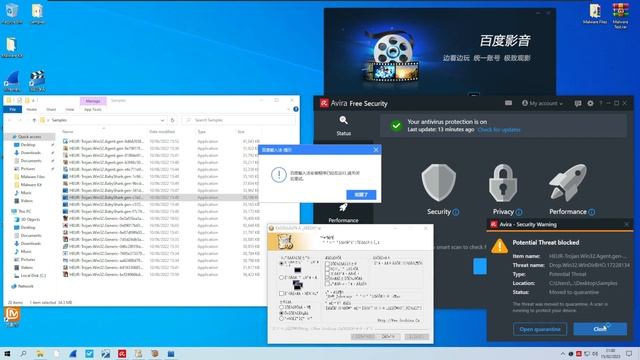Viewport: 640px width, 360px height.
Task: Open Performance in the Avira left sidebar
Action: click(343, 213)
